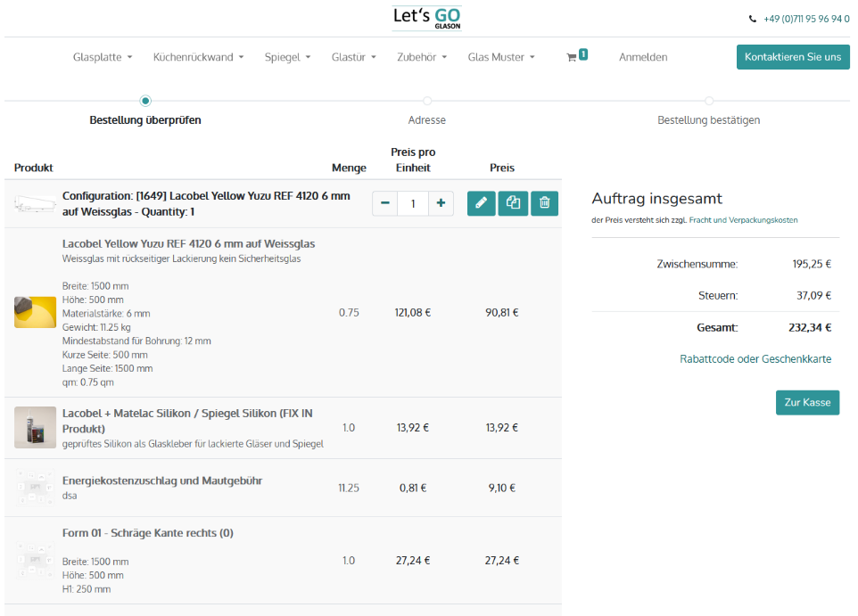The width and height of the screenshot is (858, 616).
Task: Click the Lacobel price 90,81 €
Action: [502, 312]
